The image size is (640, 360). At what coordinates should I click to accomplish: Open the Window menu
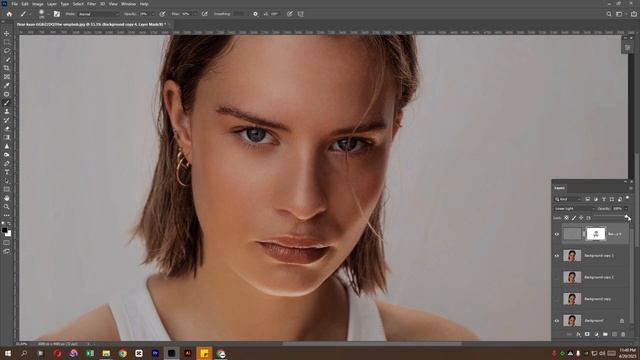128,4
